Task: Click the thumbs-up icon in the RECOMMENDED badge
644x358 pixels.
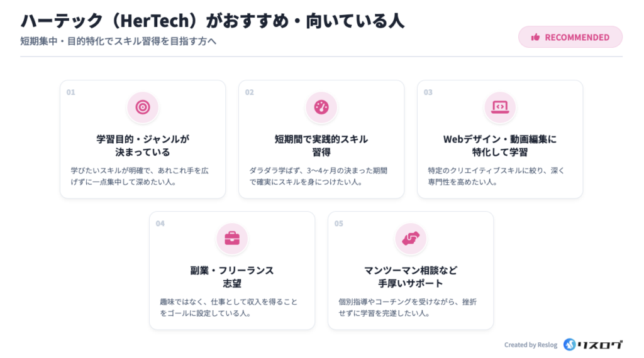Action: 536,37
